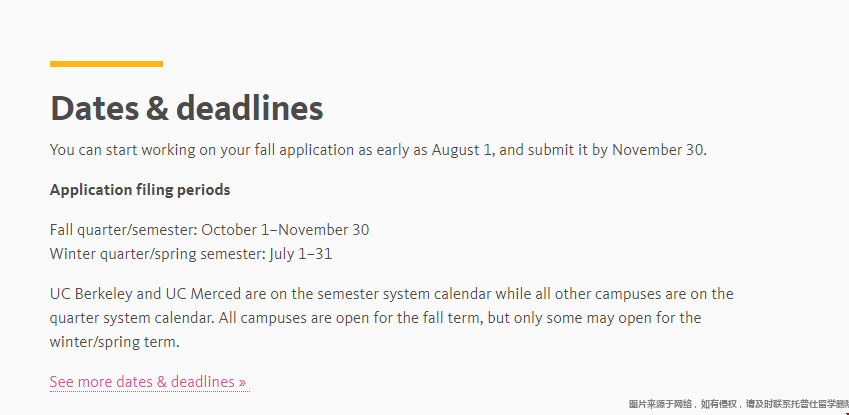Click the » arrow at the end of the link
849x415 pixels.
click(x=242, y=382)
